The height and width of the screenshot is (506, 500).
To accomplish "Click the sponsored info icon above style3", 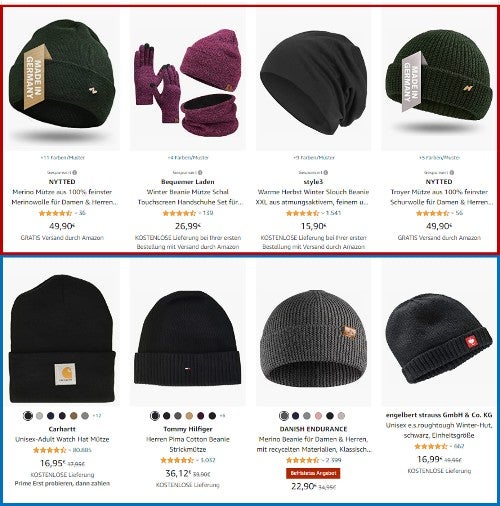I will tap(326, 172).
